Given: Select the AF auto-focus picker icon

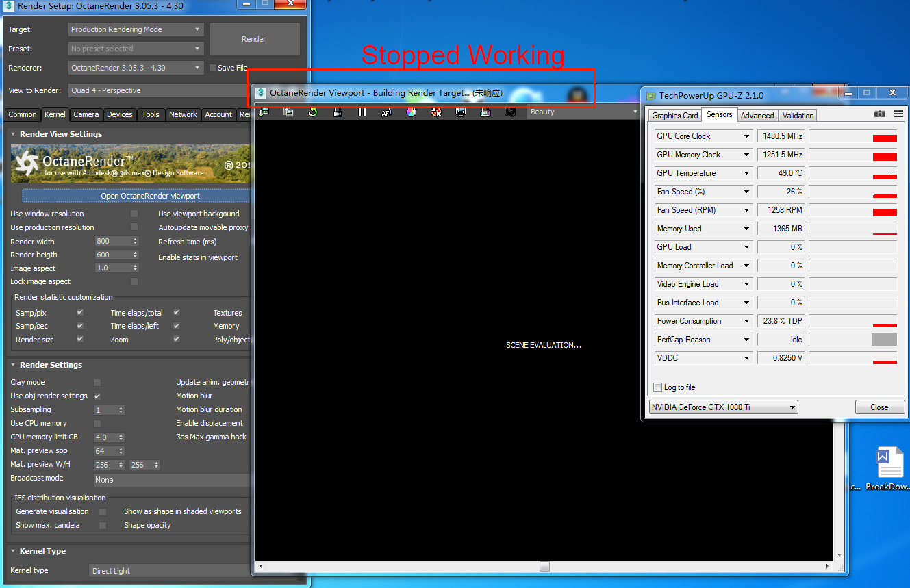Looking at the screenshot, I should click(x=387, y=112).
